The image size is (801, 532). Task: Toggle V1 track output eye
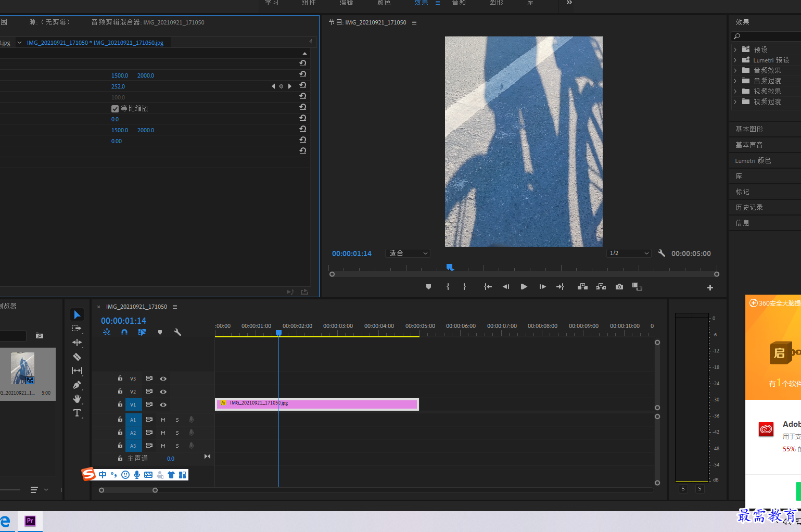coord(163,404)
